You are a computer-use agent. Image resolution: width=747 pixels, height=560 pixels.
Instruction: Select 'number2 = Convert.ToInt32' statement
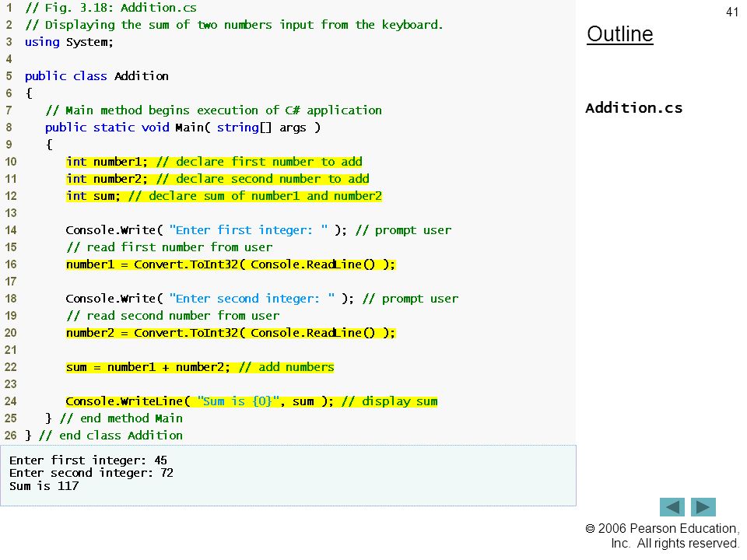[231, 334]
